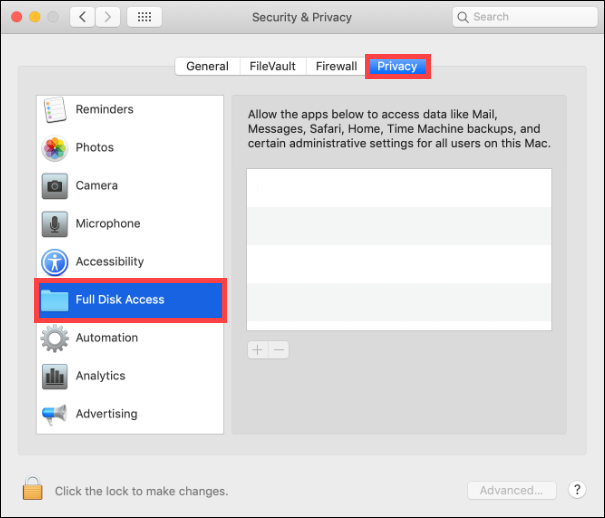The height and width of the screenshot is (518, 605).
Task: Click the padlock to unlock changes
Action: pyautogui.click(x=32, y=488)
